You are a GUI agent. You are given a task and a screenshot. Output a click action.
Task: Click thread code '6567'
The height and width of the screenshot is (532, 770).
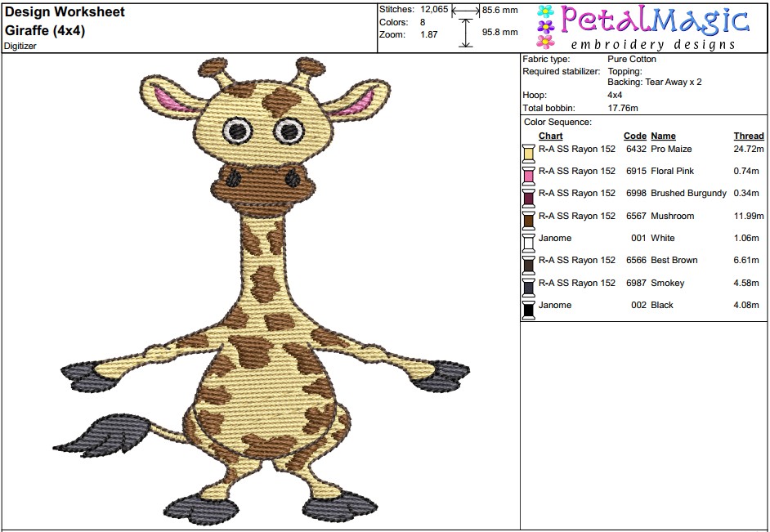636,216
